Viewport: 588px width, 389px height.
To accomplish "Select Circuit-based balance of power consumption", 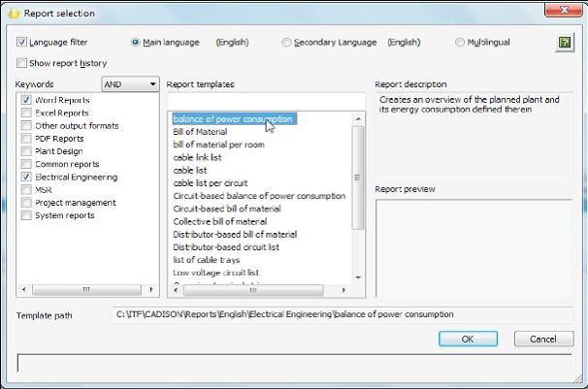I will (259, 196).
